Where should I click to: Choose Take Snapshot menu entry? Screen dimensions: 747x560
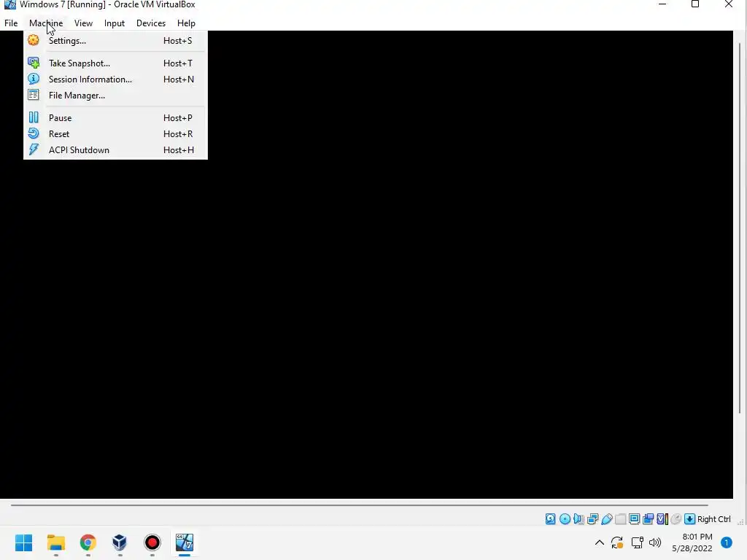[x=115, y=63]
